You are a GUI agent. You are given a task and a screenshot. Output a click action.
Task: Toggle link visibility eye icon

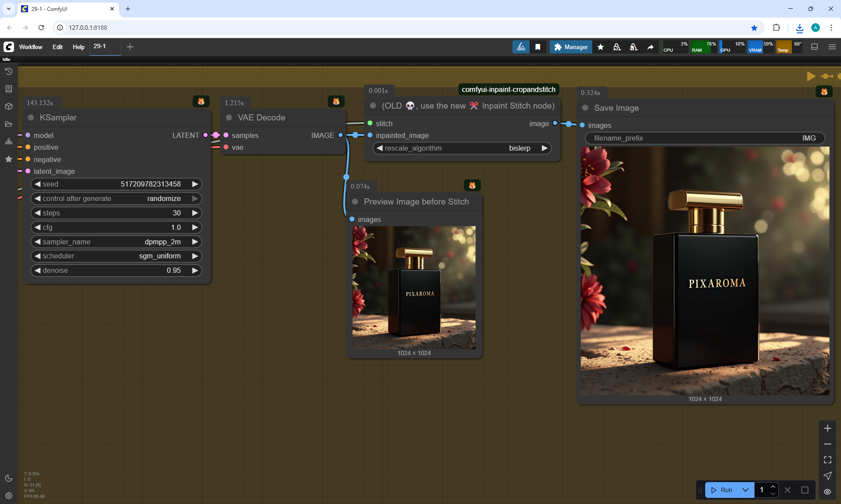[827, 491]
